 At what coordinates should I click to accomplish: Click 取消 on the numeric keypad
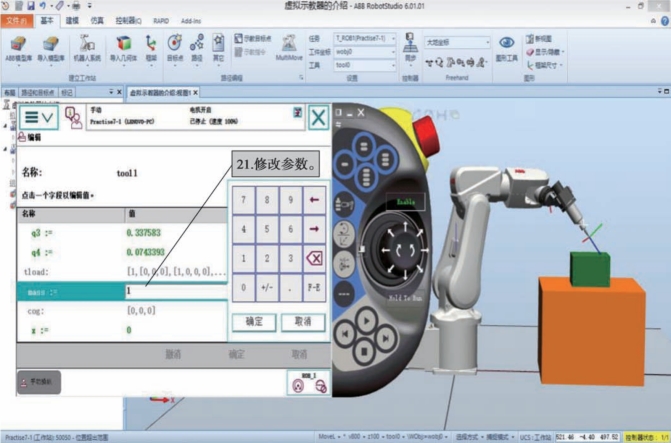point(303,322)
